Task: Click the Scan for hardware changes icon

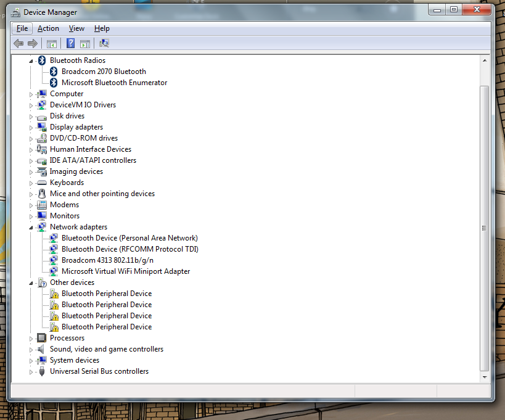Action: 104,43
